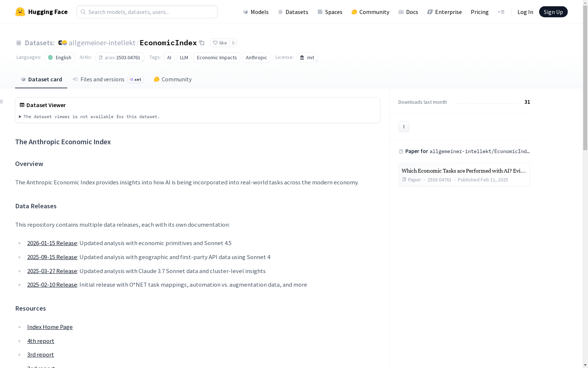Open the 2026-01-15 Release link
Viewport: 588px width, 368px height.
click(52, 243)
